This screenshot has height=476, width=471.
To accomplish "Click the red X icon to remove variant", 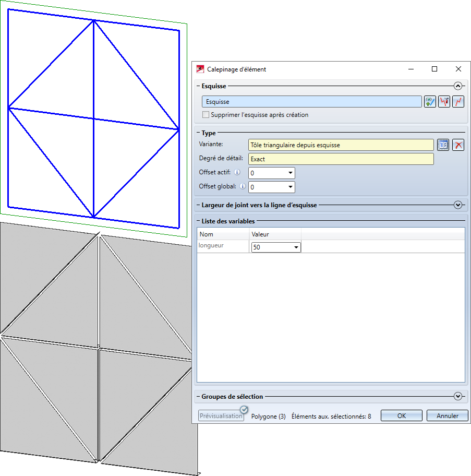I will point(458,145).
